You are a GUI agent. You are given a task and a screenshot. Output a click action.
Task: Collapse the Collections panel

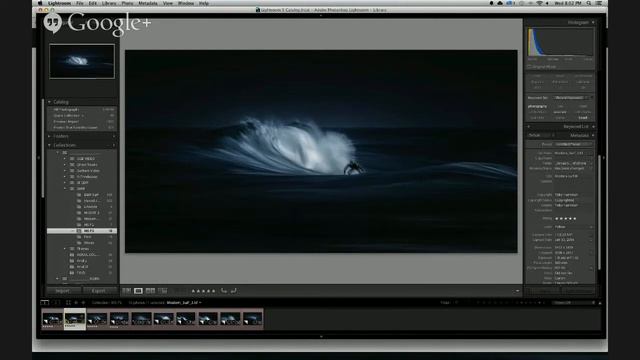click(50, 145)
